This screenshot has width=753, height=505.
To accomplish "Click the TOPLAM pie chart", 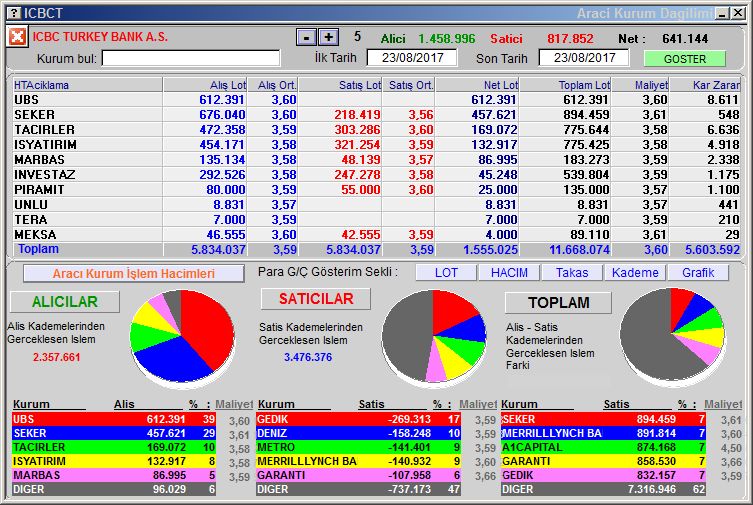I will [x=672, y=336].
